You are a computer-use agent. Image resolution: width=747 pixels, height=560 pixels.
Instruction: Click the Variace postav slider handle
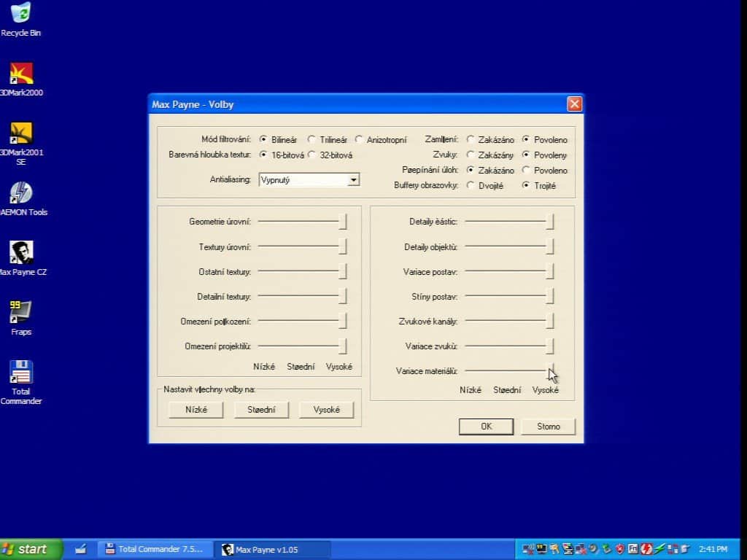pos(550,271)
